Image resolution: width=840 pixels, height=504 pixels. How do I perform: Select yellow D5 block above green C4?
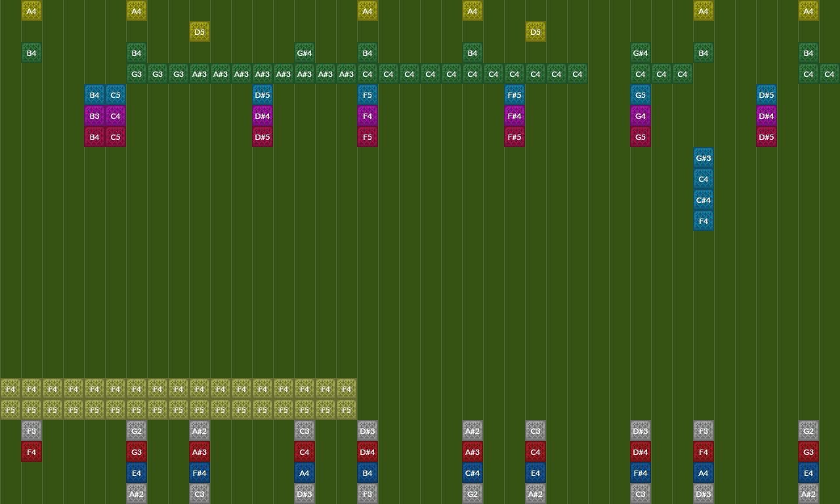tap(535, 31)
